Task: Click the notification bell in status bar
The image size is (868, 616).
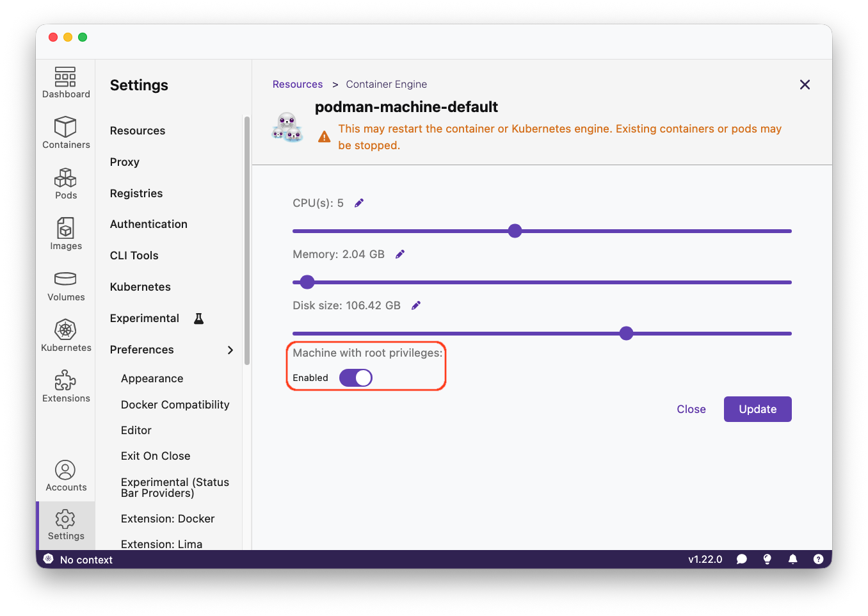Action: (792, 559)
